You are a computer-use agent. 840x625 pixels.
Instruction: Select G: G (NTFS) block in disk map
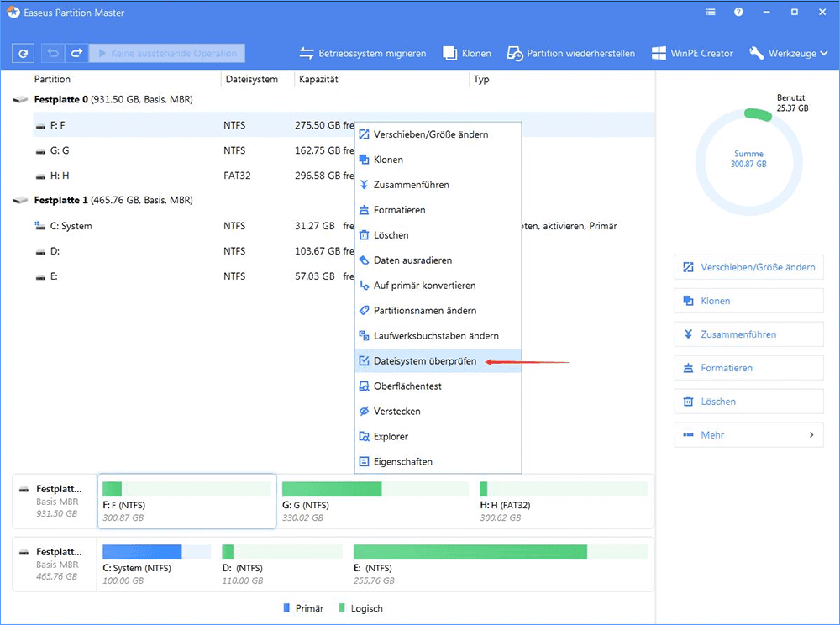click(375, 502)
